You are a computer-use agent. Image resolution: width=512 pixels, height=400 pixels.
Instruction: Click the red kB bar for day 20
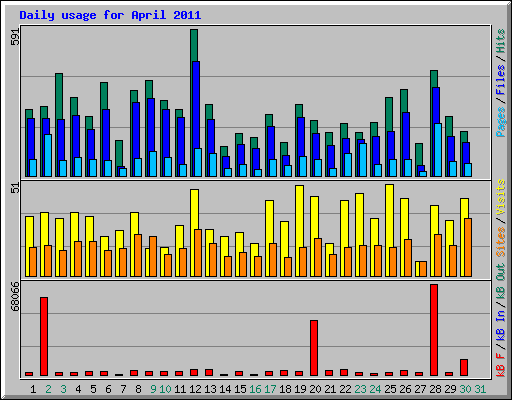[x=314, y=348]
